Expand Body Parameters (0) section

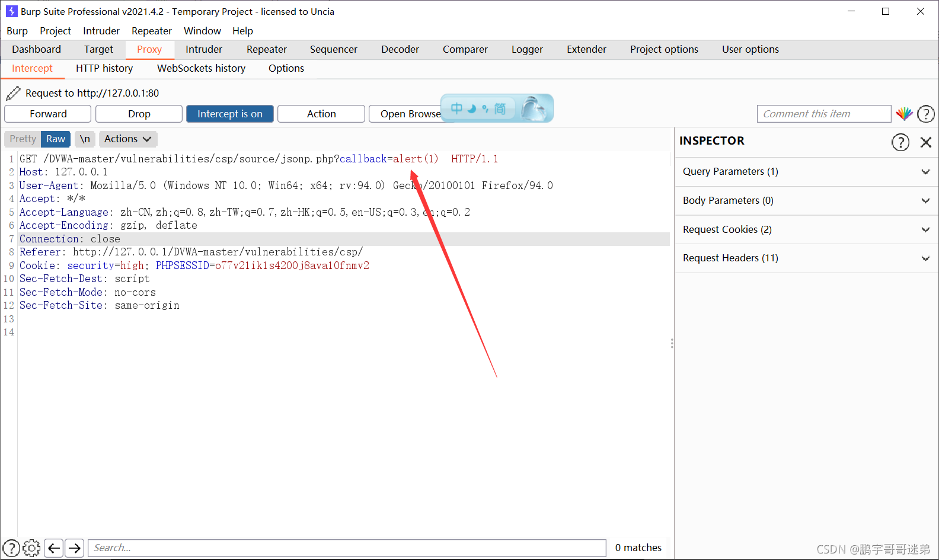pos(806,201)
